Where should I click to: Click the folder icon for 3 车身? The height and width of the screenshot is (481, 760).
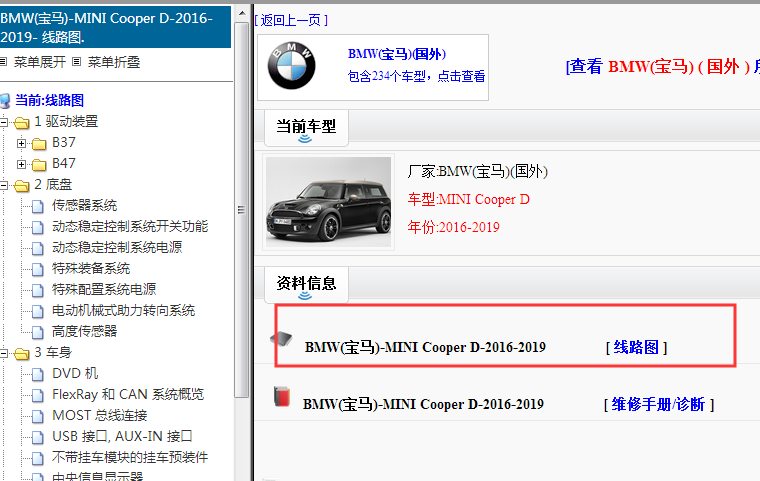click(x=21, y=353)
